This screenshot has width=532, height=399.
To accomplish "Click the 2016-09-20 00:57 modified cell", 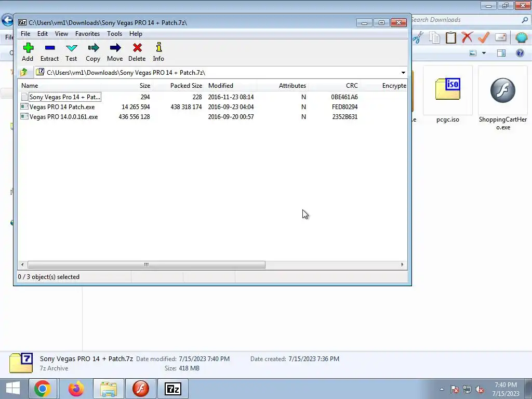I will tap(231, 116).
